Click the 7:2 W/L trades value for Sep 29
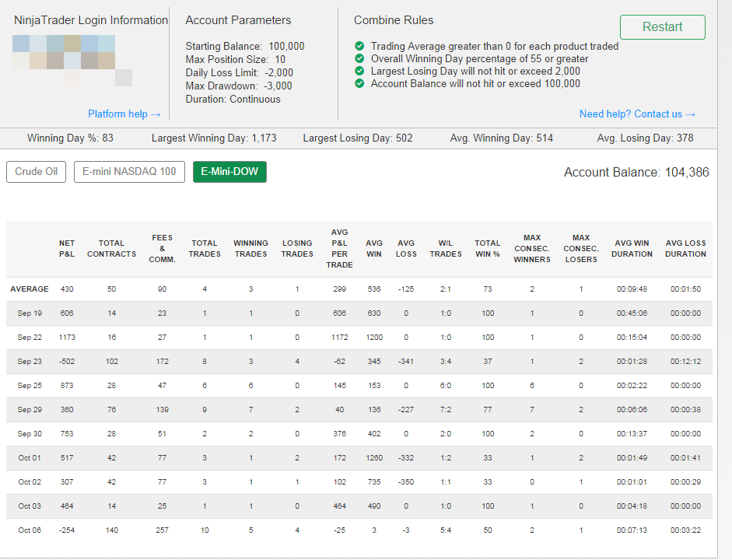 (446, 410)
